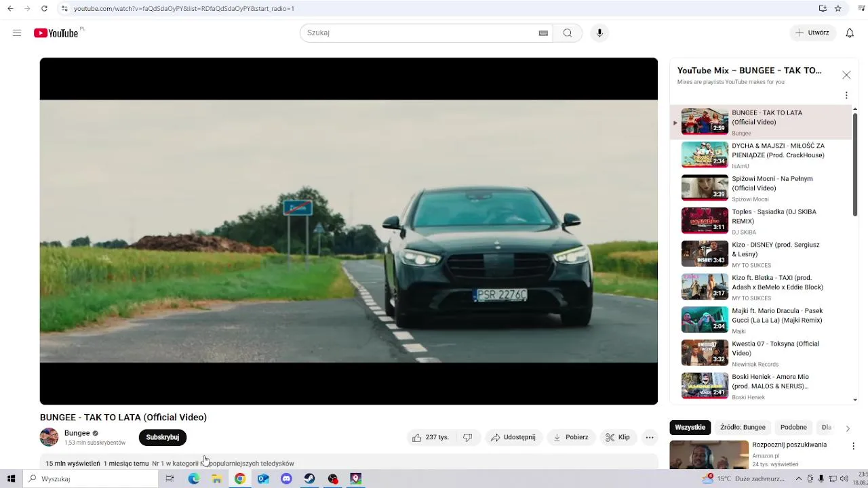Select Boski Heniek - Amore Mio entry

pyautogui.click(x=759, y=386)
